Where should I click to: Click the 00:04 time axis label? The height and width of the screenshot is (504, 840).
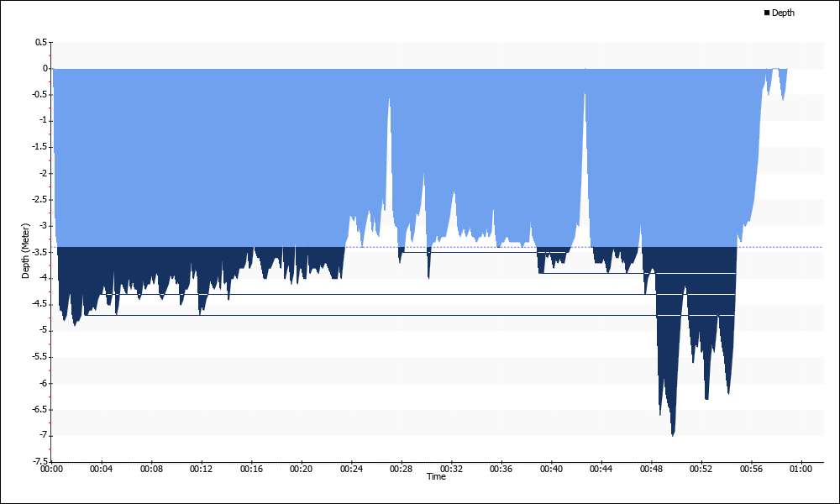[102, 469]
